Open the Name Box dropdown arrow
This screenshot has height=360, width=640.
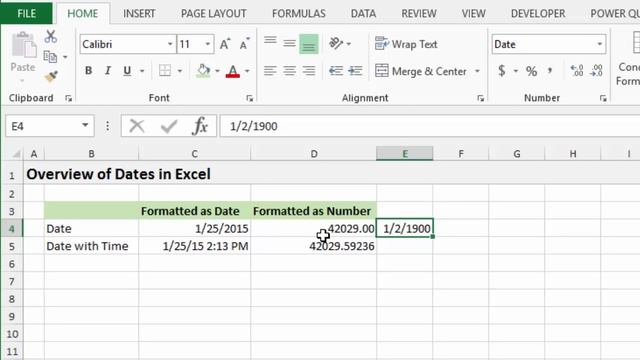point(85,125)
